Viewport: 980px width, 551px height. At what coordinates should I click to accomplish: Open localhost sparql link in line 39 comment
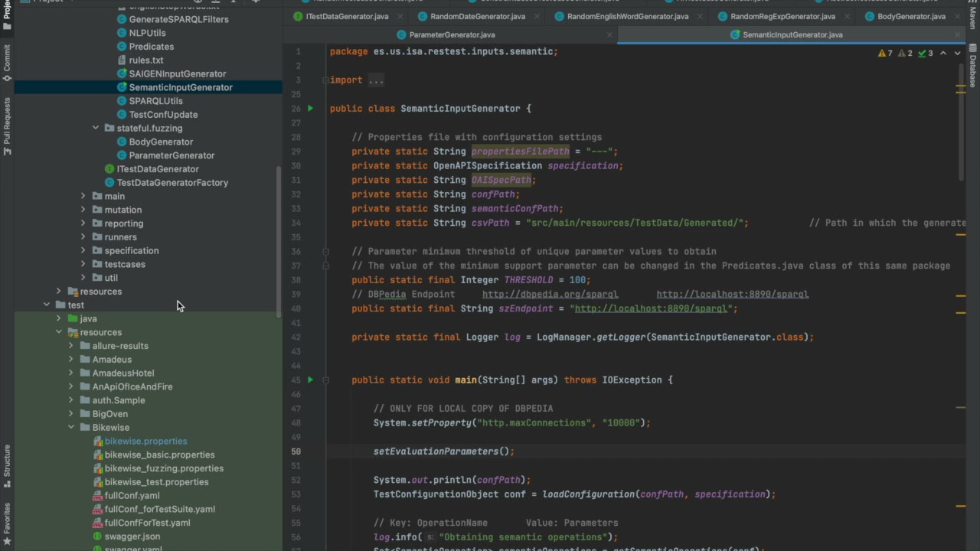pos(732,294)
